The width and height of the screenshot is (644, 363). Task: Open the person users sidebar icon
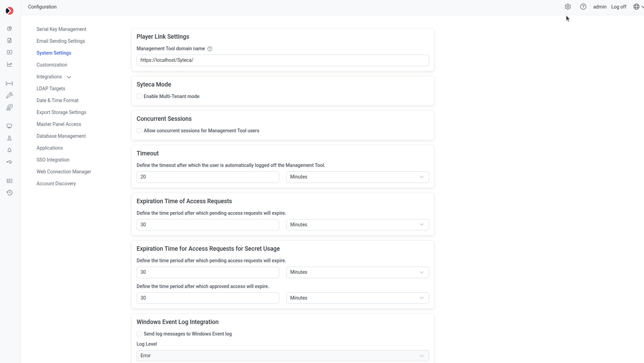pos(9,138)
